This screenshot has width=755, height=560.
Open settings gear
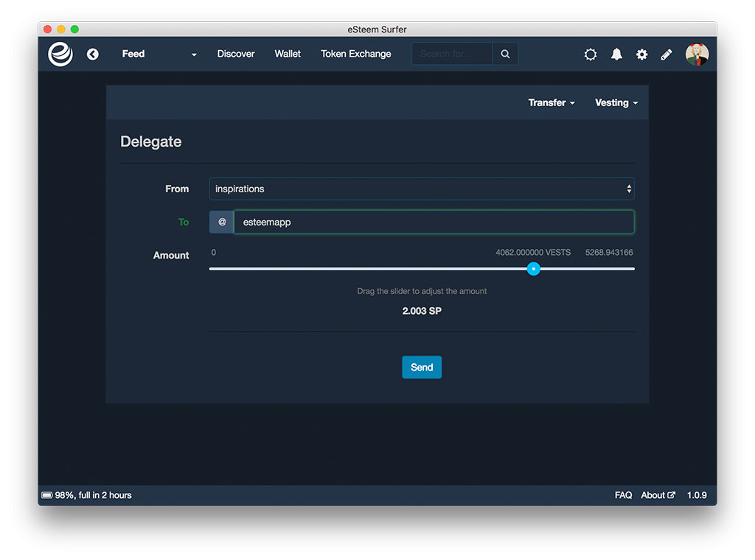(x=642, y=55)
